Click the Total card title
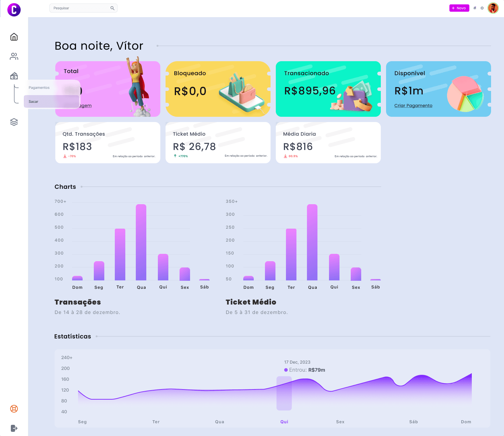The height and width of the screenshot is (436, 504). (71, 71)
